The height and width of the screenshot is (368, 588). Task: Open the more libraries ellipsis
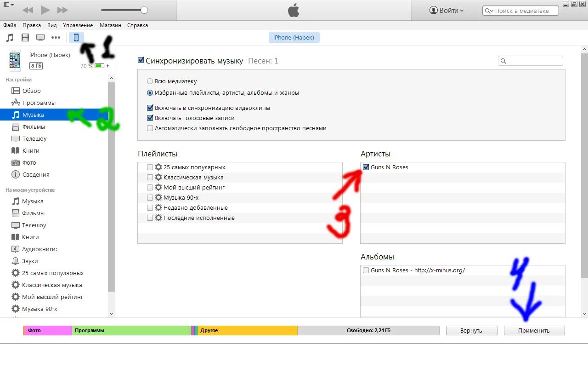click(56, 38)
